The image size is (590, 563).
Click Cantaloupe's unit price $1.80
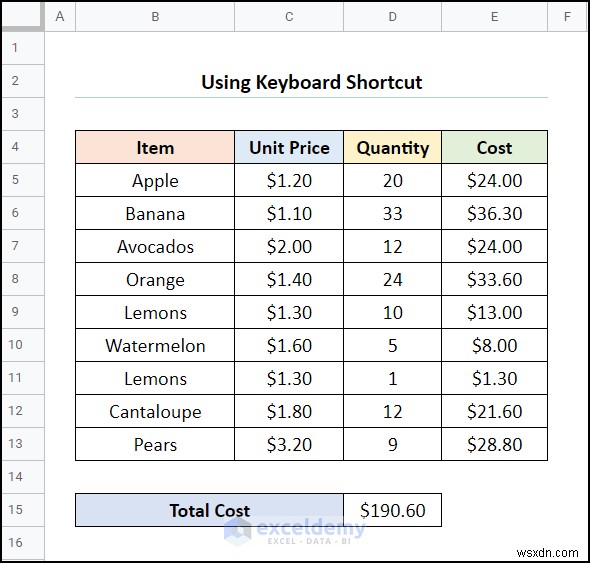tap(289, 411)
